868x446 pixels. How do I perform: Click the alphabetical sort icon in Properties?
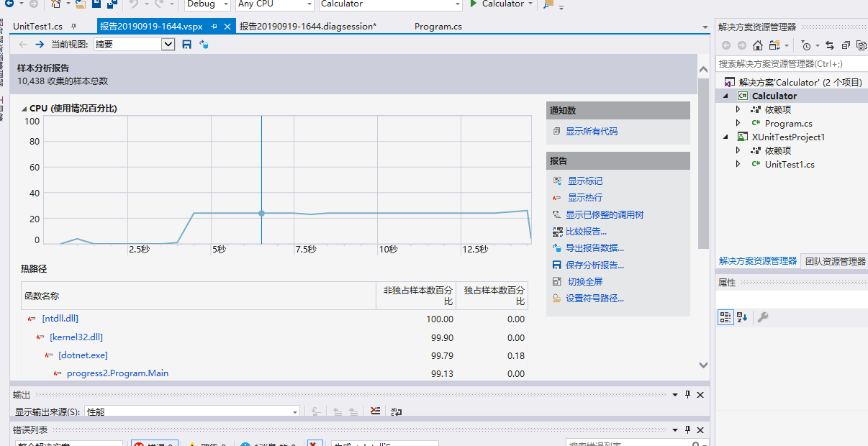(x=743, y=317)
